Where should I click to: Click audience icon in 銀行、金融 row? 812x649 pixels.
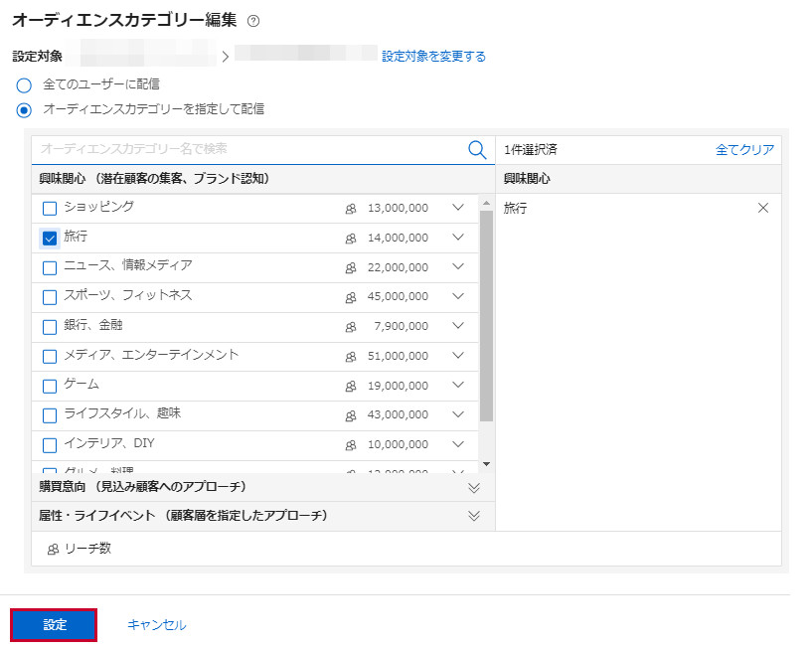point(350,327)
